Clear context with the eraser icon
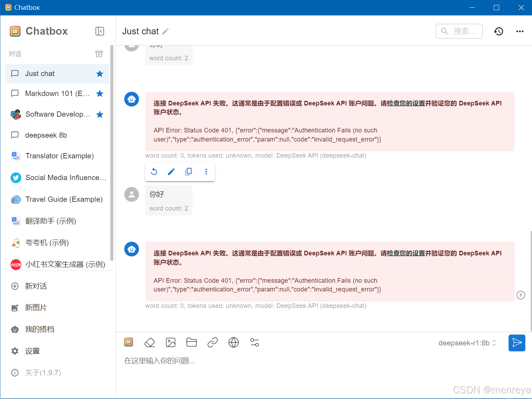 coord(149,342)
